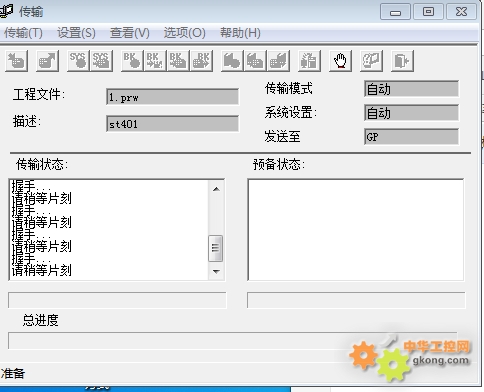Image resolution: width=484 pixels, height=392 pixels.
Task: Click the first BK backup toolbar icon
Action: click(132, 61)
